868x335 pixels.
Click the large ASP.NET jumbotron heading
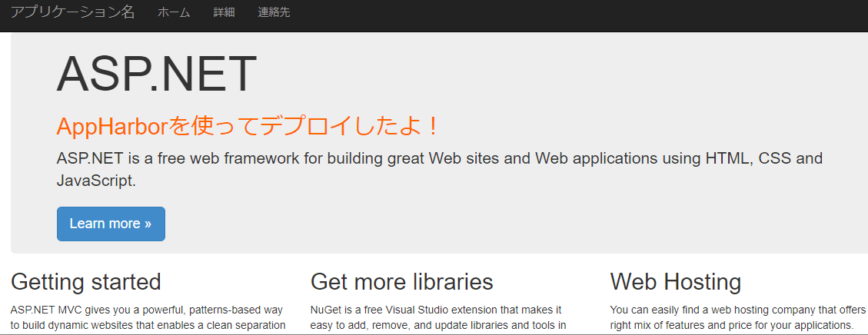[x=156, y=74]
